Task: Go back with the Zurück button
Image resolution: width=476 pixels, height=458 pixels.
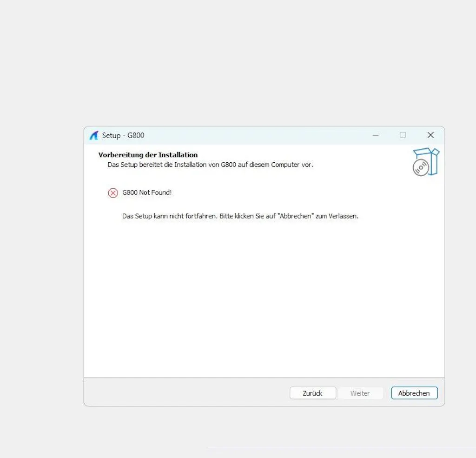Action: [312, 393]
